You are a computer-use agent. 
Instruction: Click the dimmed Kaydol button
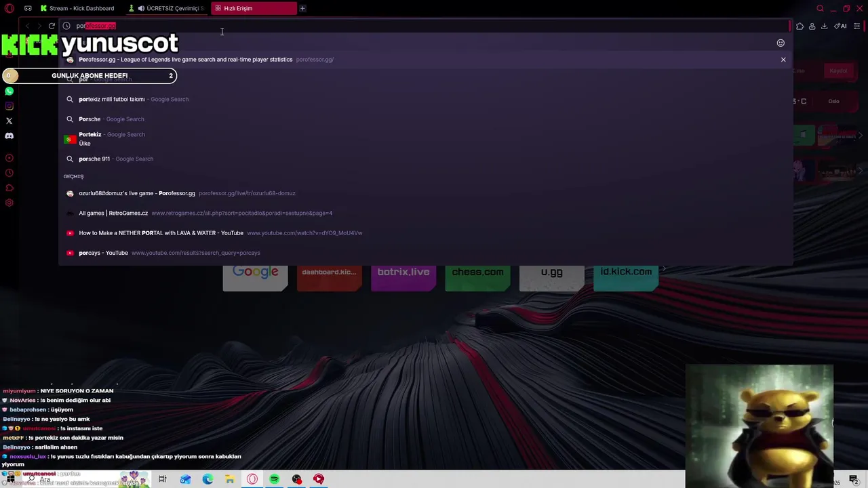pyautogui.click(x=838, y=70)
